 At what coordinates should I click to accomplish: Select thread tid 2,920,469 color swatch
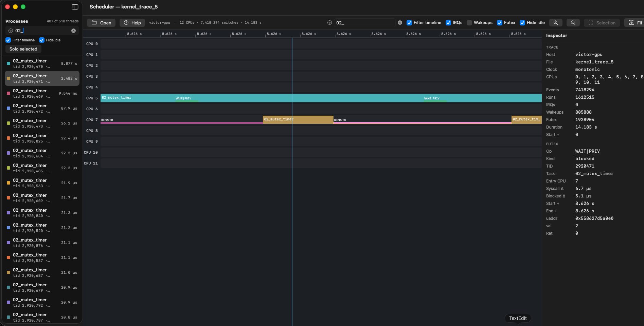(x=8, y=93)
